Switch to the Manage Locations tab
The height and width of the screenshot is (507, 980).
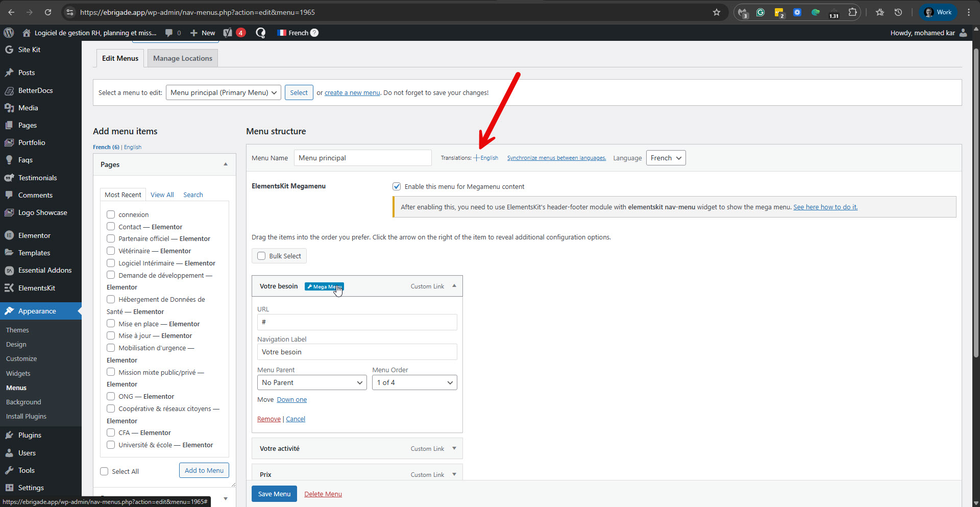pyautogui.click(x=182, y=58)
